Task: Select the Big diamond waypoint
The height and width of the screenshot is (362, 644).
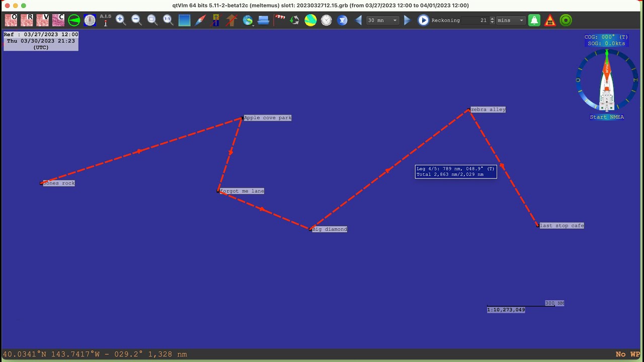Action: pos(330,229)
